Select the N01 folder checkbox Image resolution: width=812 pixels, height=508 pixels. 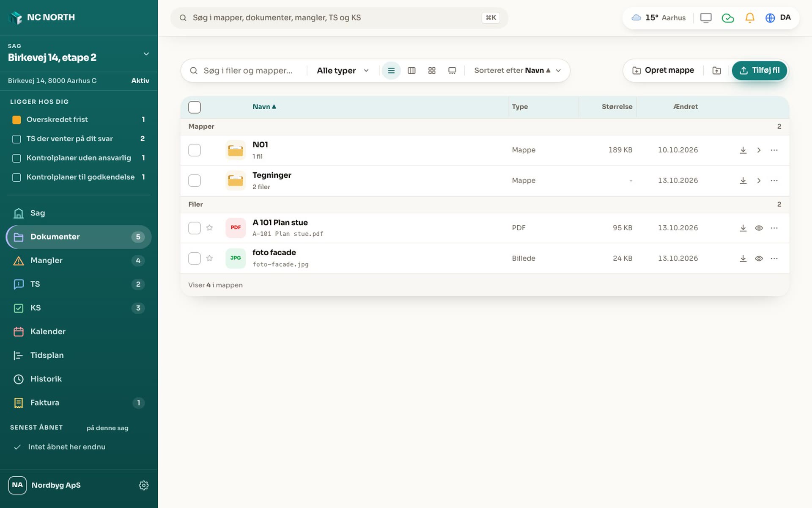click(195, 150)
